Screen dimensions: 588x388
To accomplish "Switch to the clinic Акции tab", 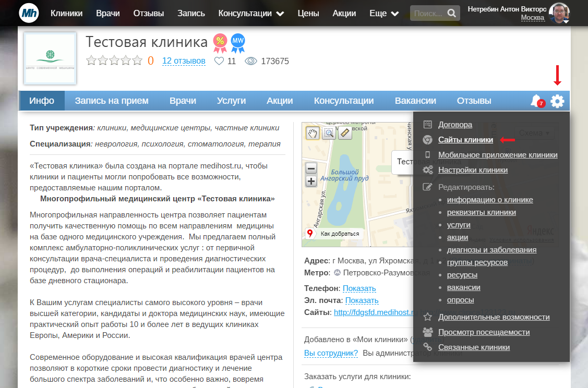I will 280,101.
